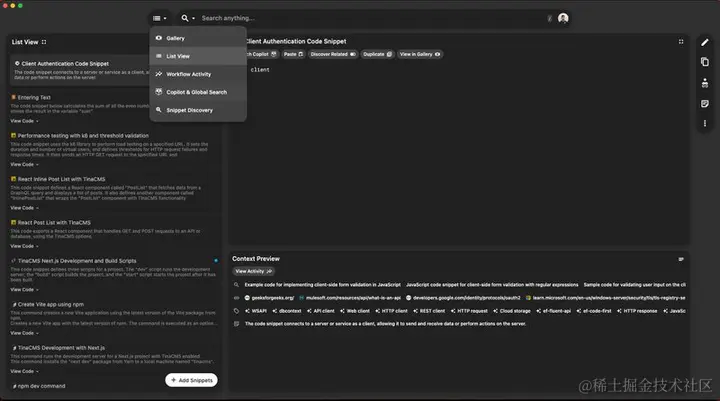Open TinaCMS Development with Next.js snippet

(x=61, y=348)
